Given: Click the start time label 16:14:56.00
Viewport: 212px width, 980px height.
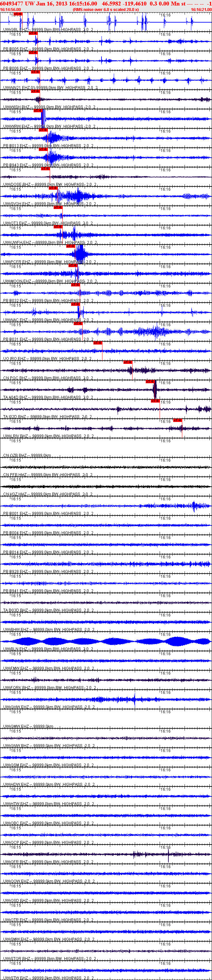Looking at the screenshot, I should [11, 9].
